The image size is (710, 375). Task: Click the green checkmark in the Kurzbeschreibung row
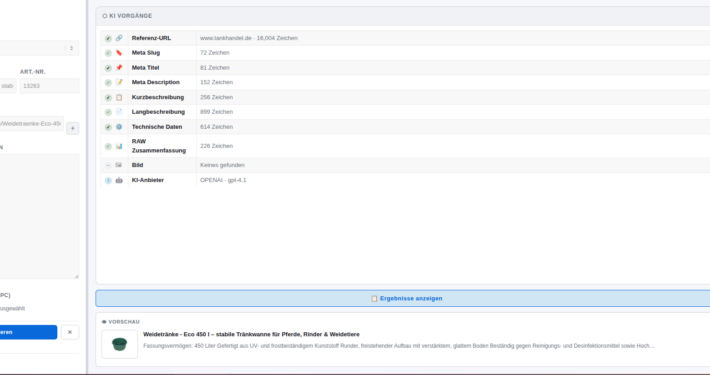(108, 97)
